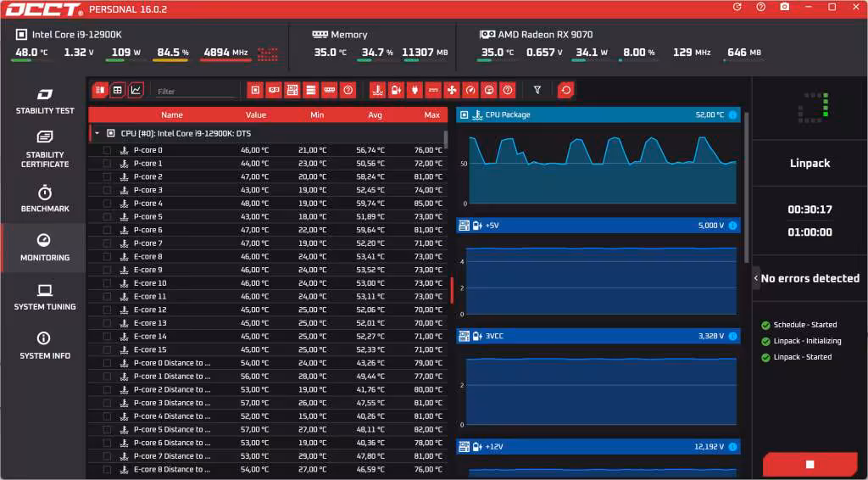Check the P-core 2 checkbox
The width and height of the screenshot is (868, 480).
coord(107,176)
